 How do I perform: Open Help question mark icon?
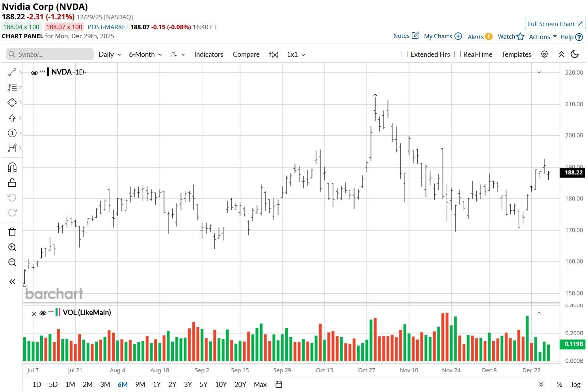pos(579,37)
